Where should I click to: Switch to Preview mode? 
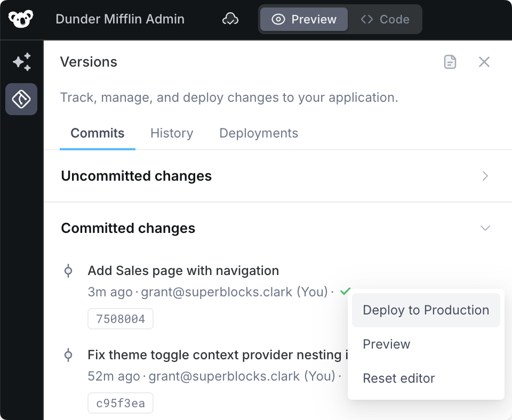click(x=304, y=20)
